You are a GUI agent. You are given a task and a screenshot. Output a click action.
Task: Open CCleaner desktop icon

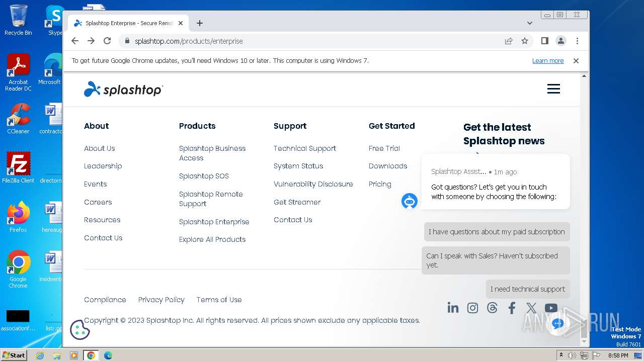18,119
